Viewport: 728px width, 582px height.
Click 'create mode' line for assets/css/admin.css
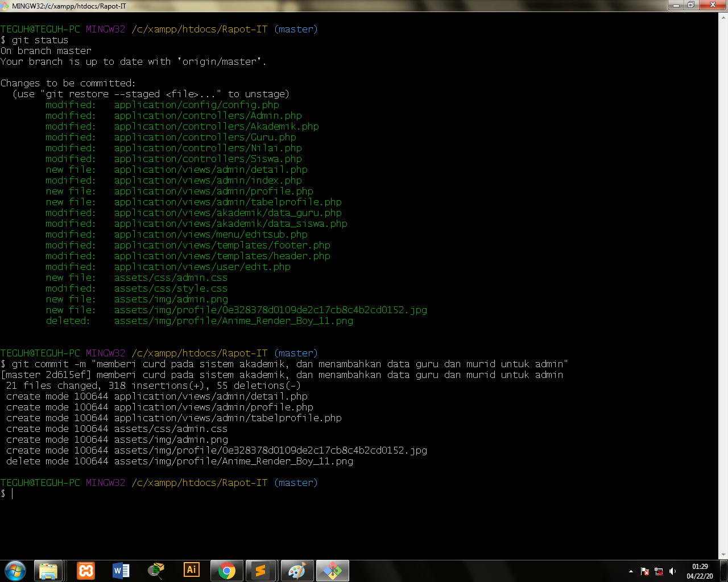coord(117,429)
